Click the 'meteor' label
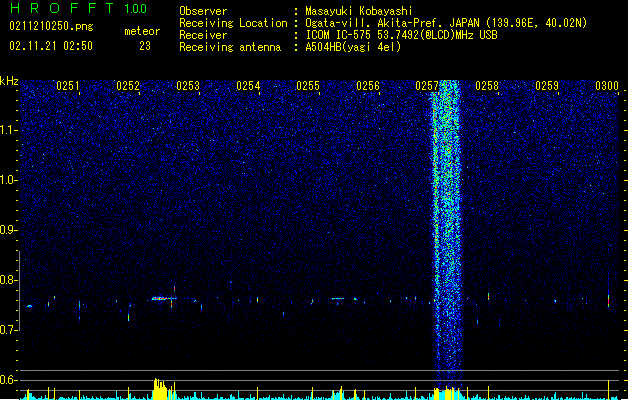The height and width of the screenshot is (400, 629). pos(142,31)
